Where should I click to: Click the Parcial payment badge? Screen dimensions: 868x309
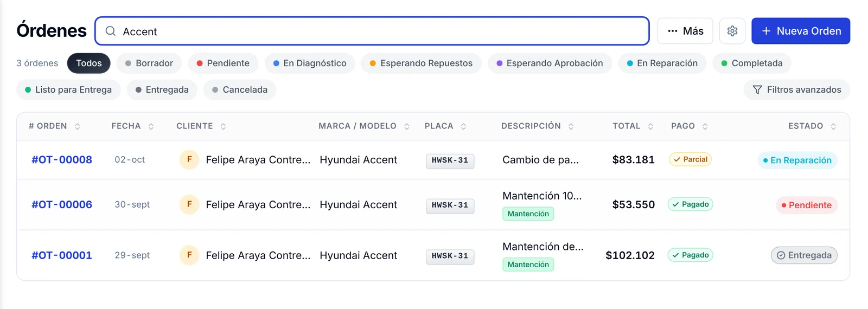tap(690, 159)
